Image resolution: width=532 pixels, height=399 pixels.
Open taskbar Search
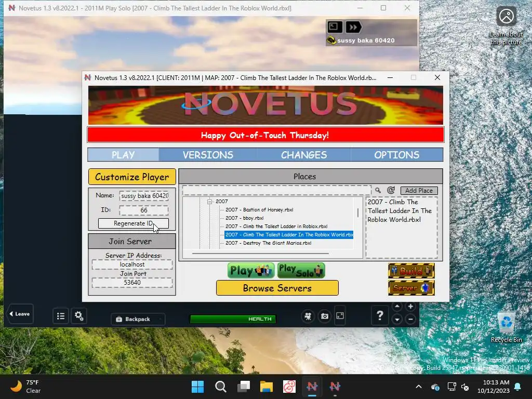click(x=220, y=387)
